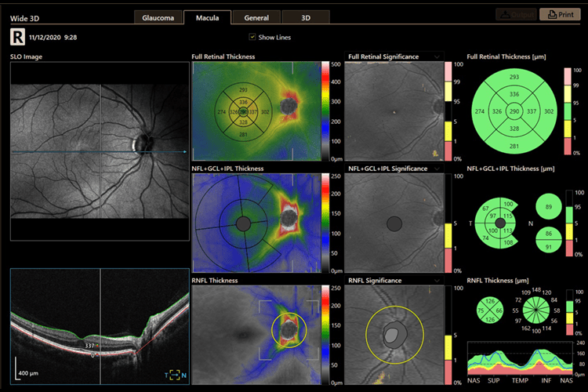Click the right eye 'R' indicator icon
The width and height of the screenshot is (588, 392).
17,36
